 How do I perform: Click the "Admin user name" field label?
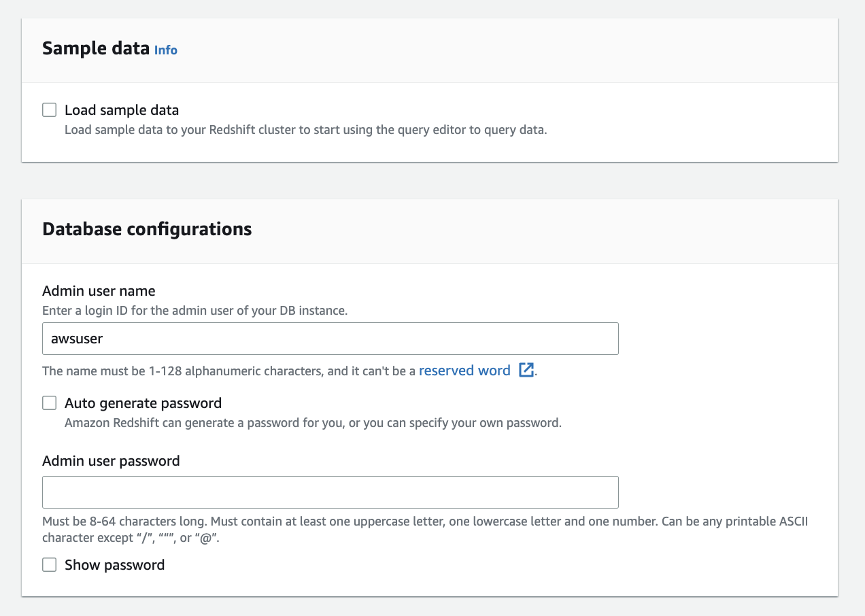click(x=99, y=291)
